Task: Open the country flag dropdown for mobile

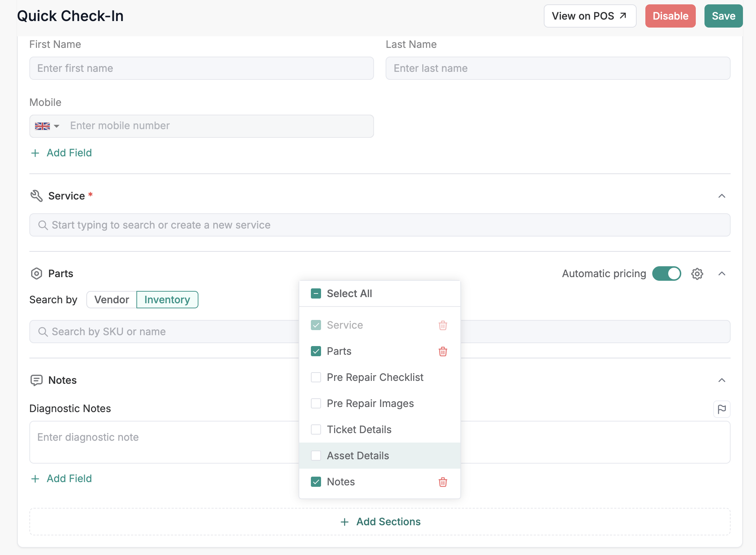Action: (x=47, y=126)
